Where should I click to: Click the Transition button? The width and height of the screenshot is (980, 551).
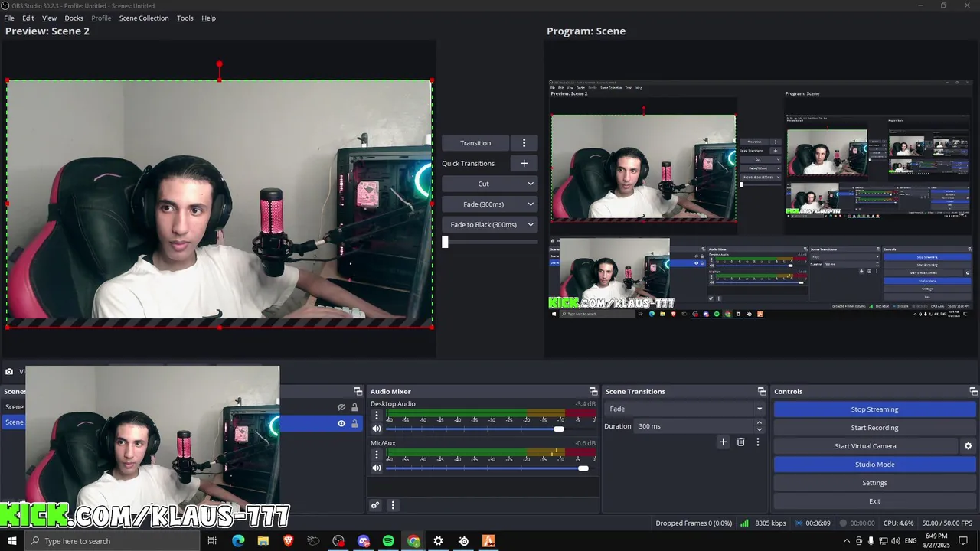tap(475, 143)
